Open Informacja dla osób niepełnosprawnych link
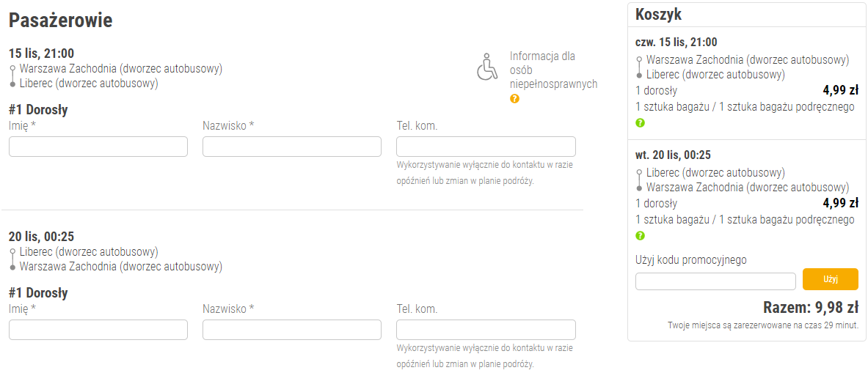 tap(553, 70)
